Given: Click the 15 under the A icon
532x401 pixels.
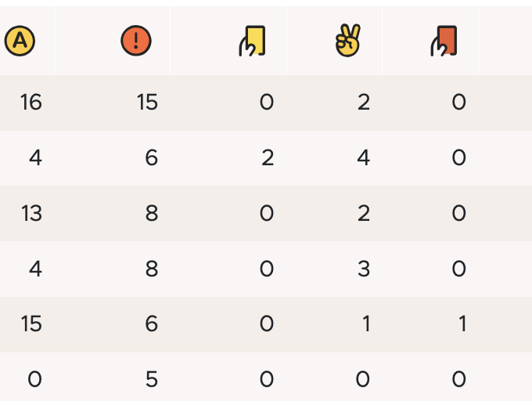Looking at the screenshot, I should (31, 324).
